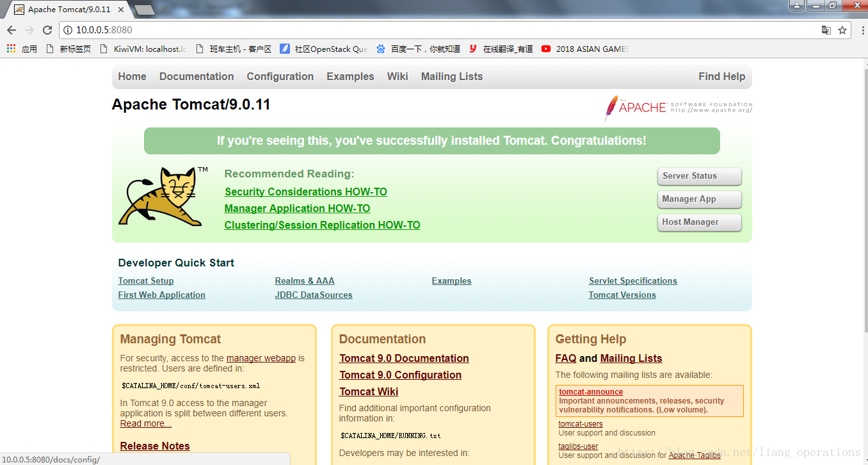868x465 pixels.
Task: Open the JDBC DataSources link
Action: click(x=314, y=295)
